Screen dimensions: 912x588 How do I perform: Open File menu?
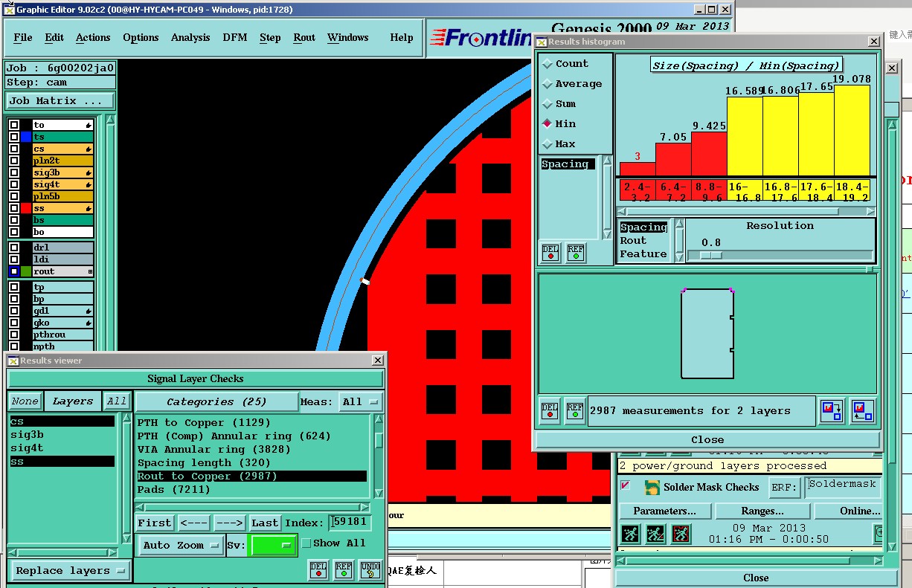(x=23, y=37)
